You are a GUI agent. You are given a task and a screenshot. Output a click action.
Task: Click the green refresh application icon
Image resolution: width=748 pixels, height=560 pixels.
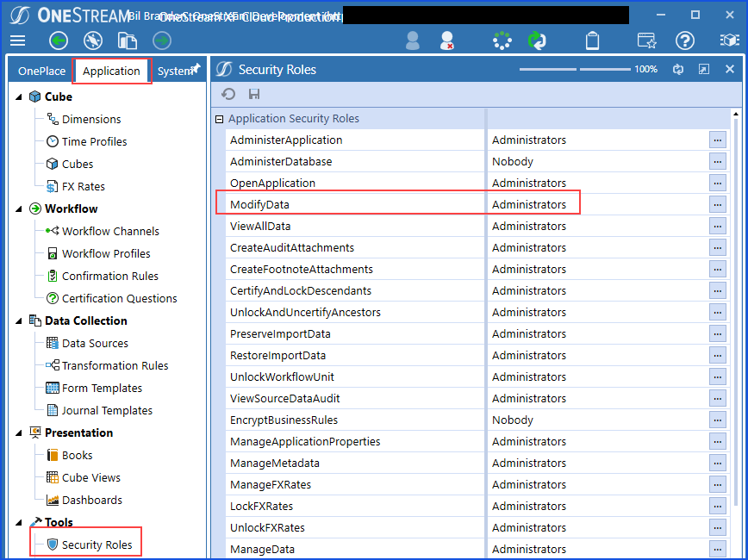click(x=537, y=40)
